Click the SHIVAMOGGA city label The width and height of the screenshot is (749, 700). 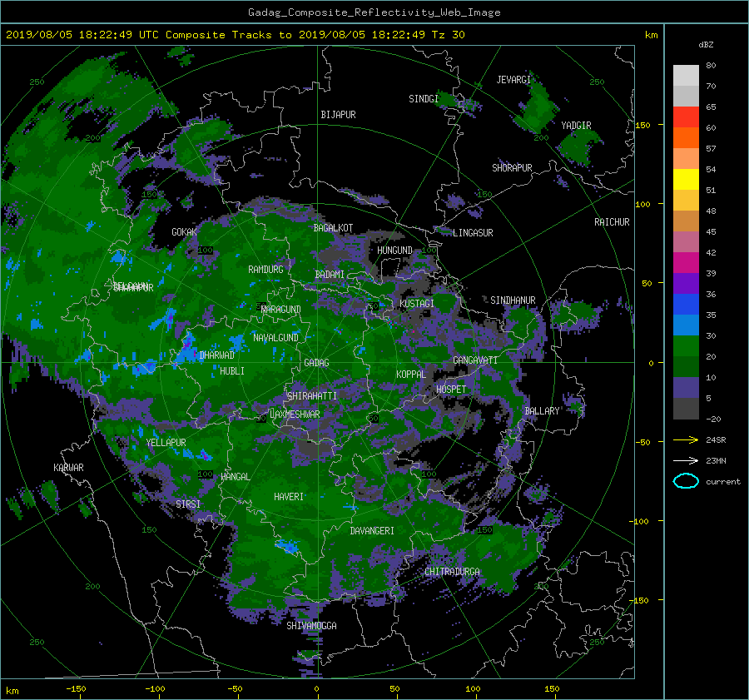(311, 626)
